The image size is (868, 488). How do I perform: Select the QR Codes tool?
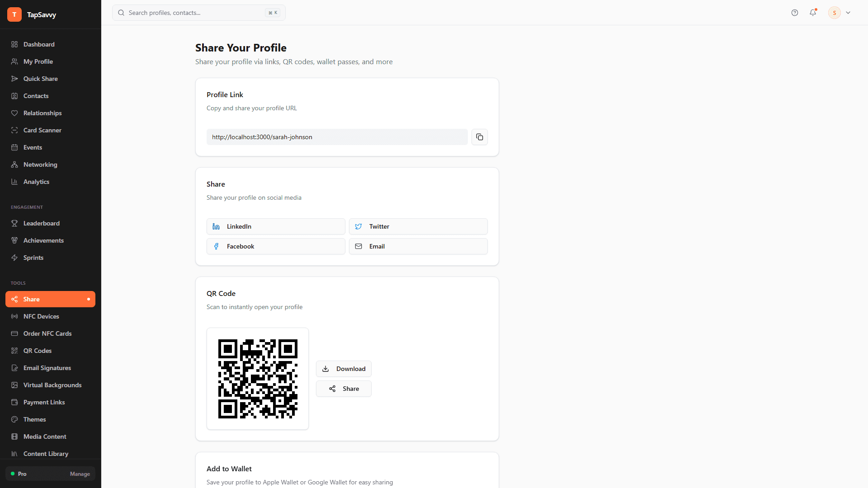[x=37, y=351]
